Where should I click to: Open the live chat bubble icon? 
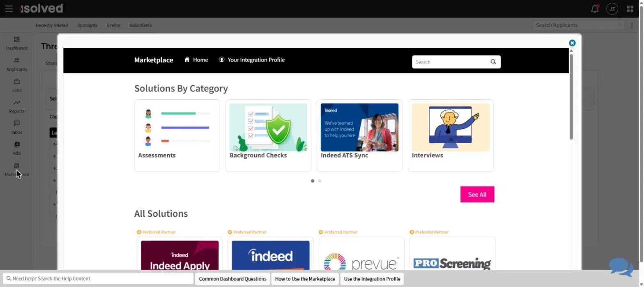coord(621,267)
